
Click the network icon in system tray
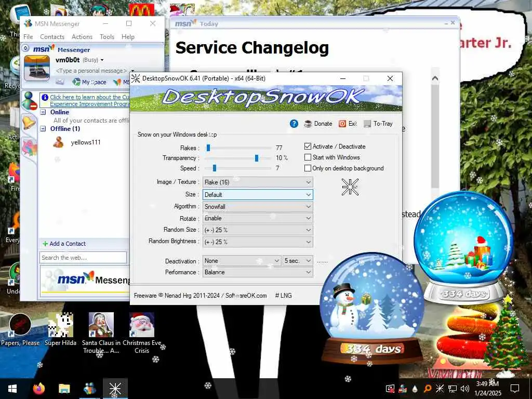click(x=453, y=389)
